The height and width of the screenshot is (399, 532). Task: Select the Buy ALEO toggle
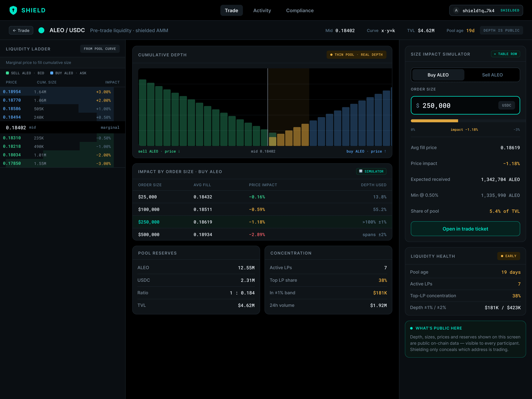[x=438, y=75]
